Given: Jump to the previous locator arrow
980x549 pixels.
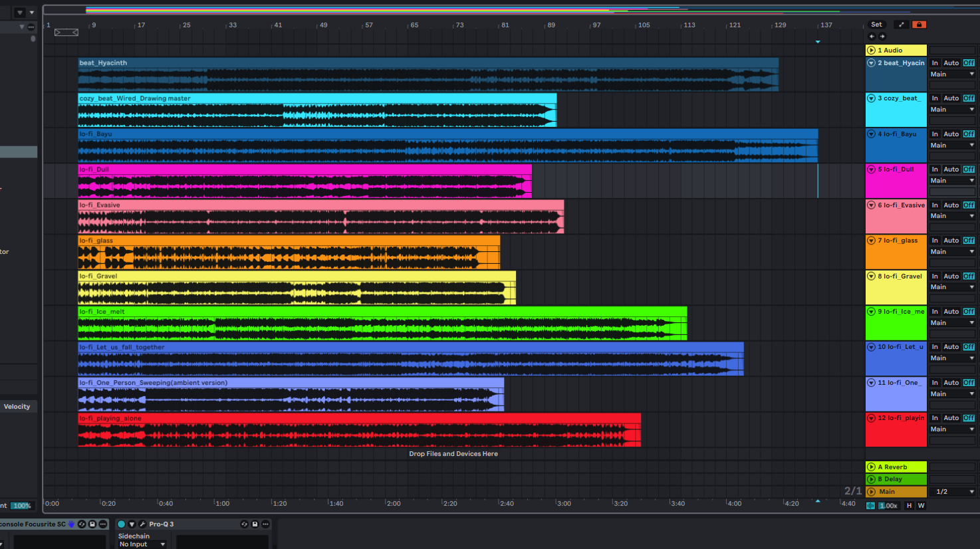Looking at the screenshot, I should tap(872, 37).
